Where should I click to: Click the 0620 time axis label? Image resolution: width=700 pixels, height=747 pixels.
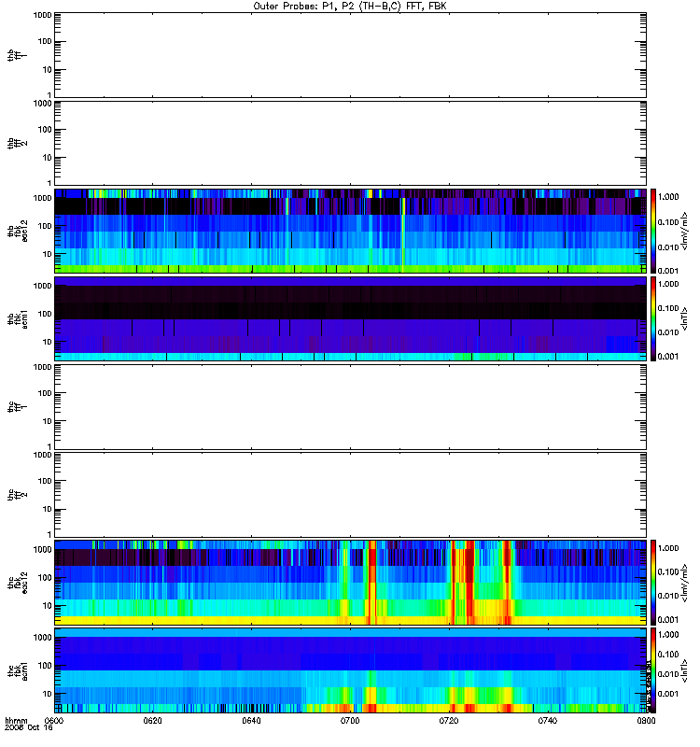coord(152,721)
